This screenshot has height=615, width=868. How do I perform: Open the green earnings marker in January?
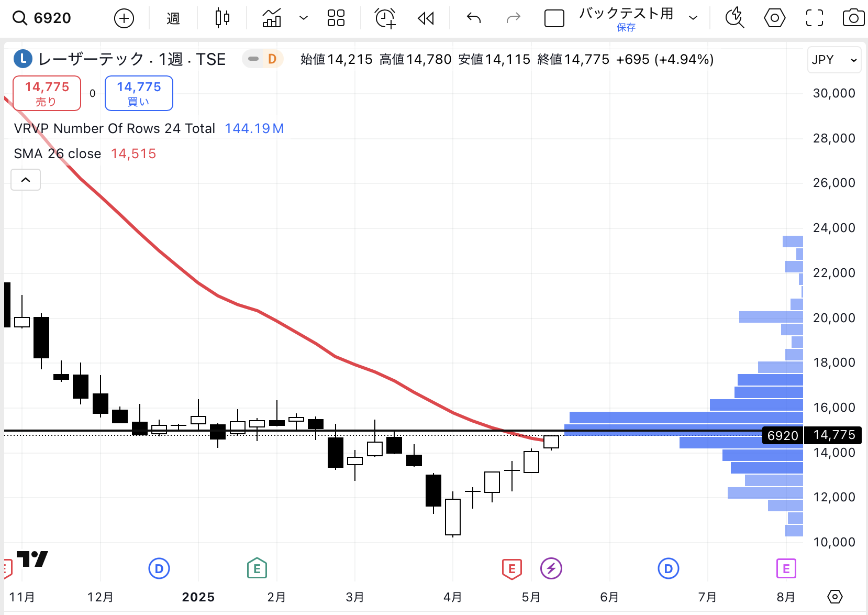tap(257, 568)
